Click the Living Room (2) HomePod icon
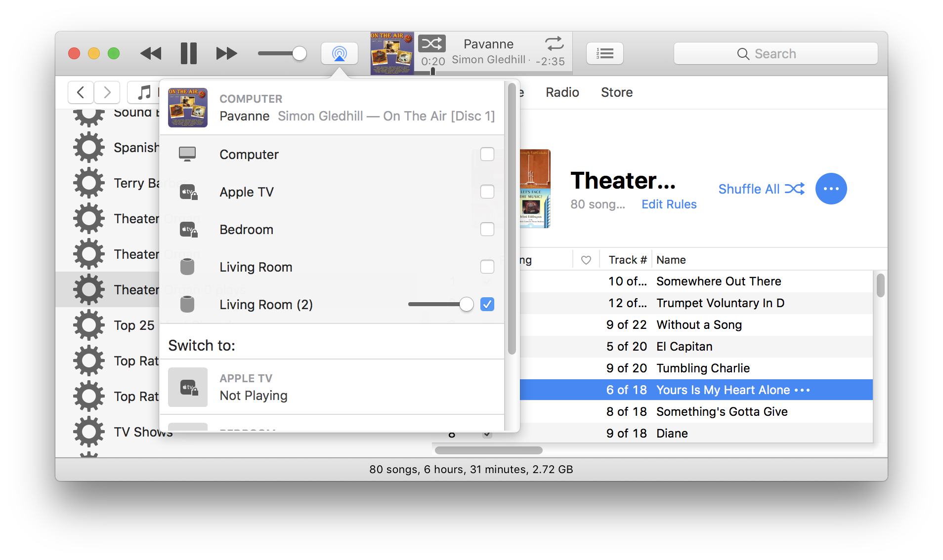The height and width of the screenshot is (560, 943). [x=187, y=304]
